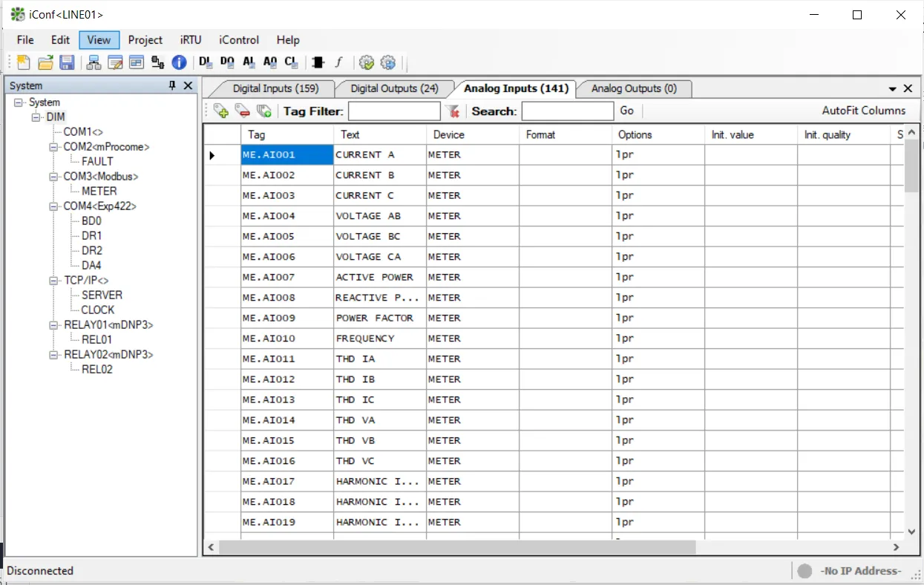Select the REL02 tree item
The height and width of the screenshot is (585, 924).
tap(97, 369)
